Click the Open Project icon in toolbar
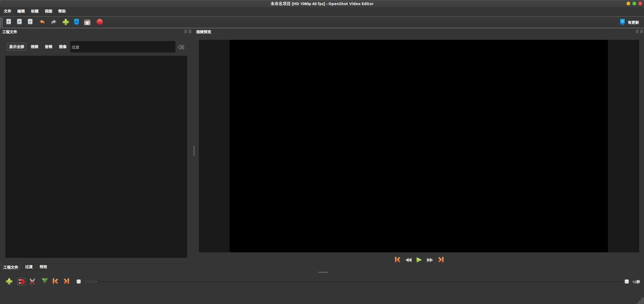Viewport: 644px width, 304px height. 19,22
